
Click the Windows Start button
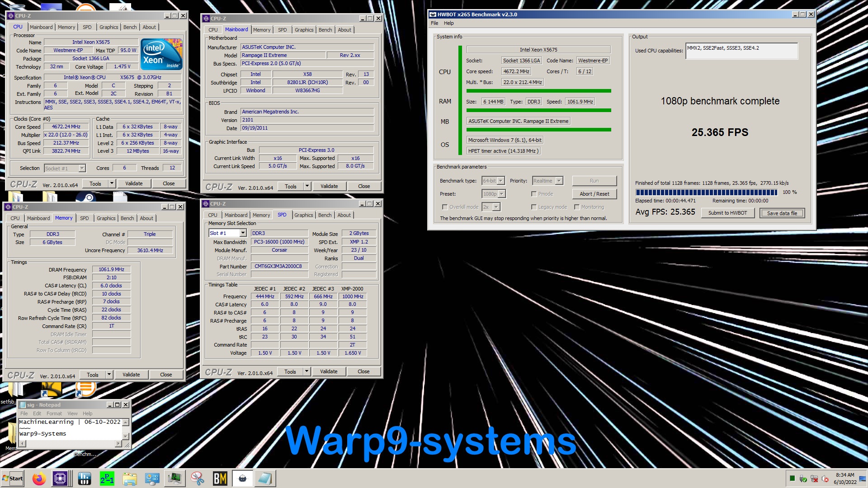pyautogui.click(x=13, y=478)
